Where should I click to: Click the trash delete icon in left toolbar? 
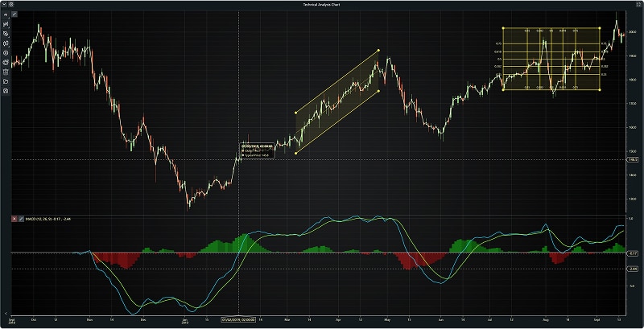(6, 72)
